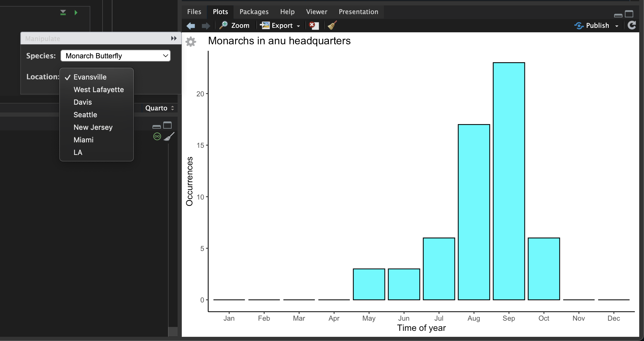Switch to the Packages tab

(254, 12)
